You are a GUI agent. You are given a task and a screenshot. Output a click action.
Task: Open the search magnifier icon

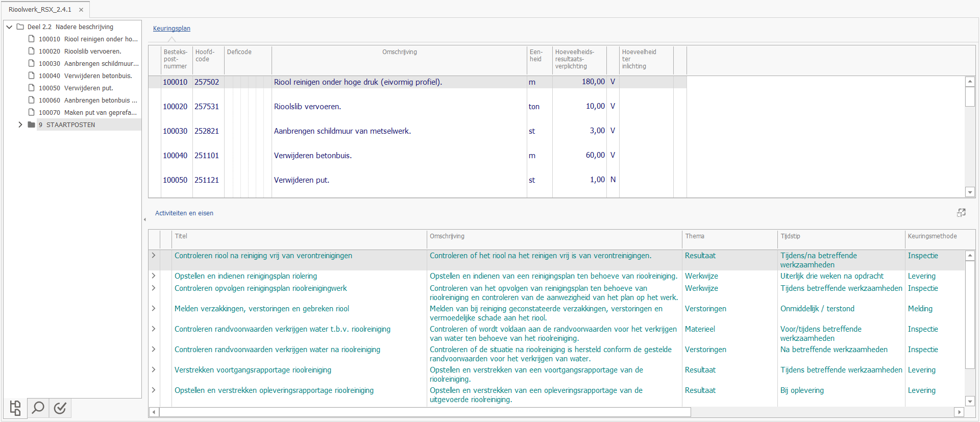(38, 408)
